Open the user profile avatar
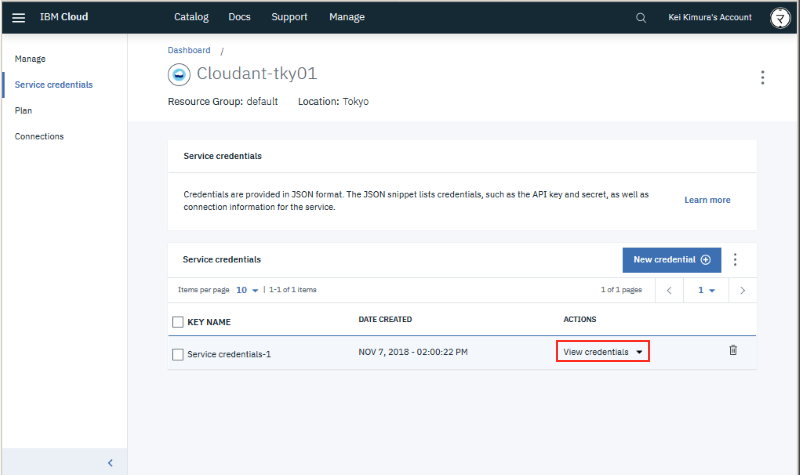This screenshot has height=475, width=800. tap(780, 18)
